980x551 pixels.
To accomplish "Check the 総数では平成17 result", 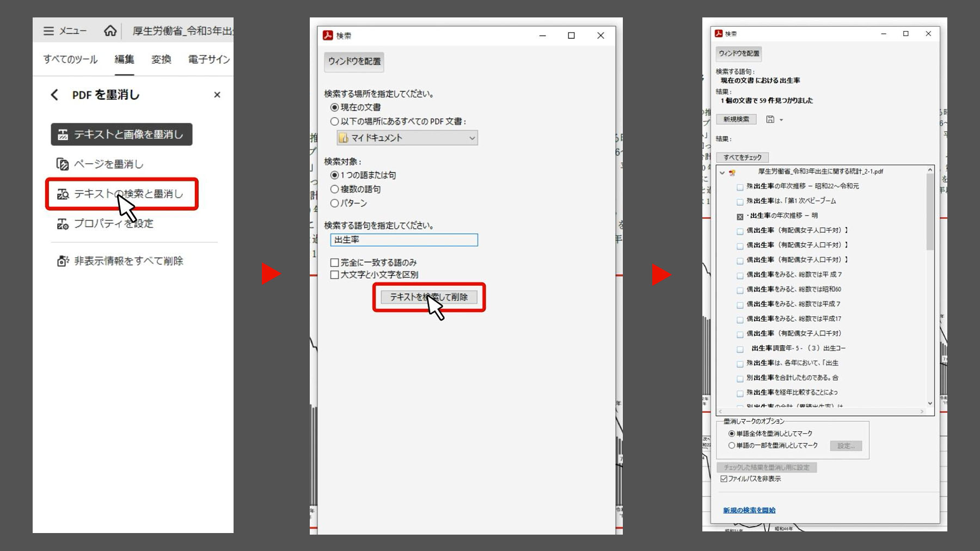I will (x=740, y=320).
